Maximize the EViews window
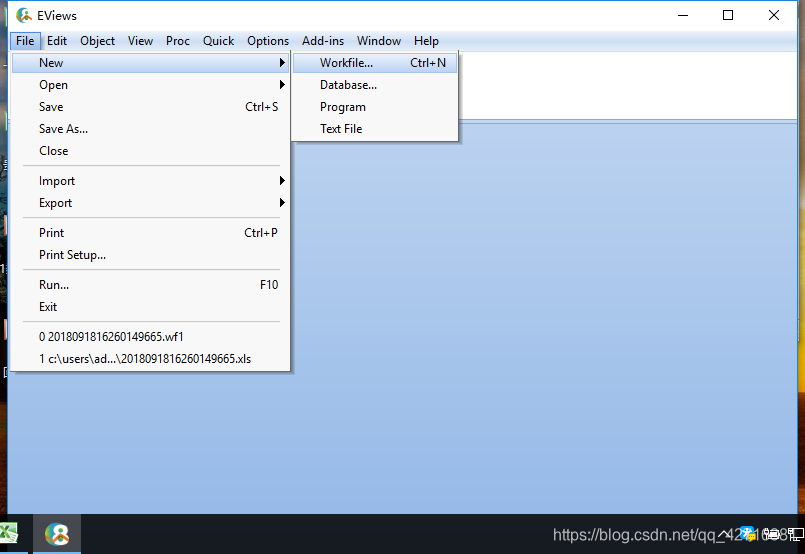805x554 pixels. [x=728, y=15]
